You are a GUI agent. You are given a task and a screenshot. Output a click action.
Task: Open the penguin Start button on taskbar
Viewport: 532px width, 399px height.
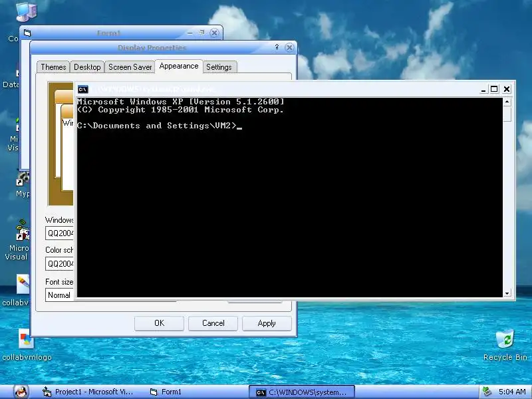pos(21,392)
